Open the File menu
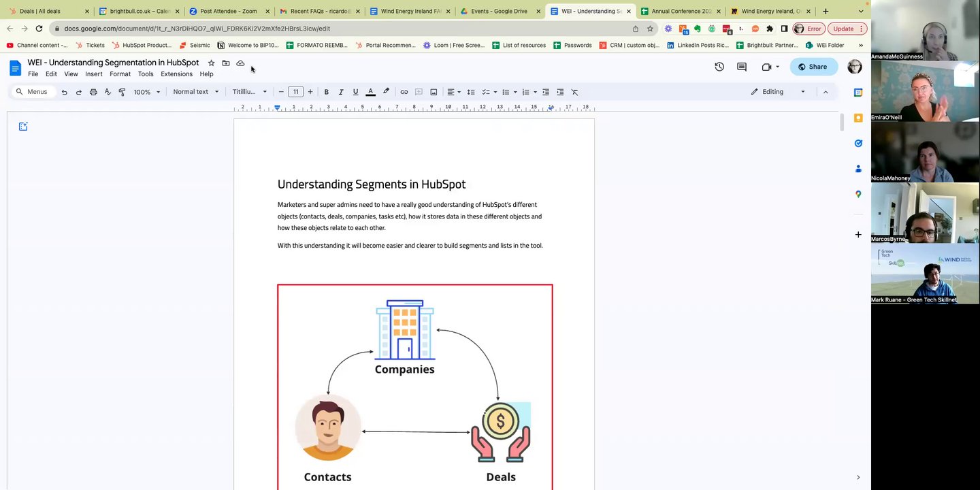The height and width of the screenshot is (490, 980). tap(33, 74)
